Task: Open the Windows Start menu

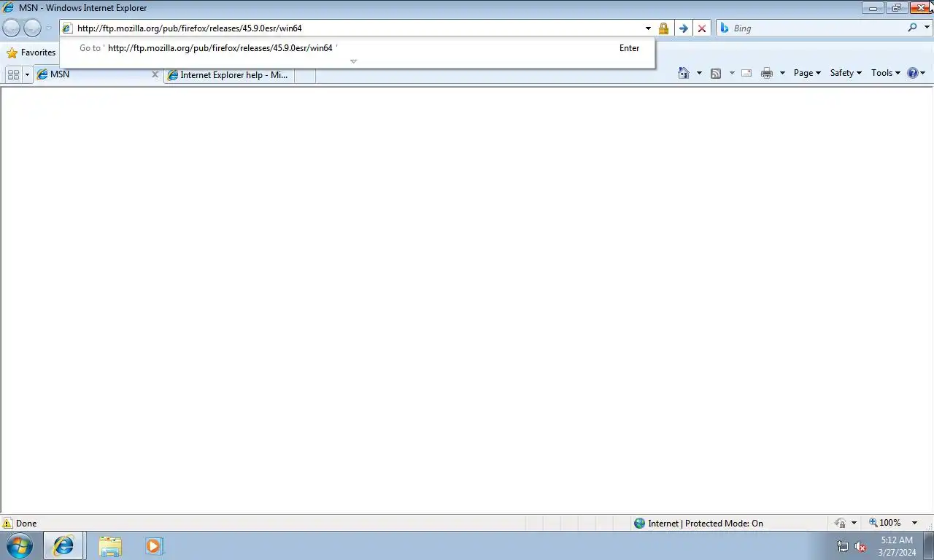Action: [19, 545]
